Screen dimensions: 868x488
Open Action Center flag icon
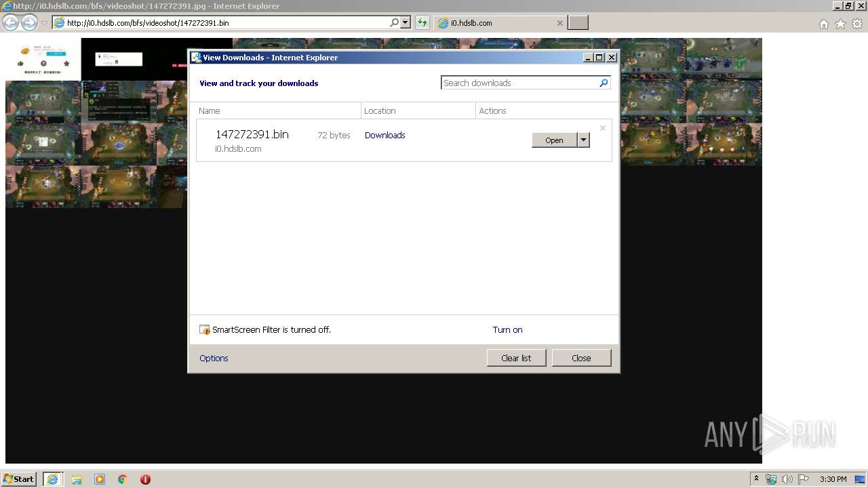804,479
